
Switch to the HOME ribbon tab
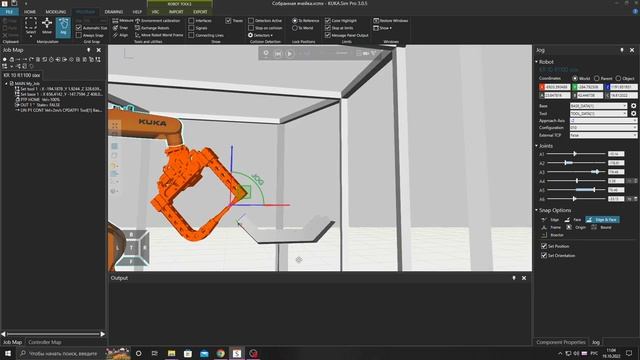tap(30, 12)
